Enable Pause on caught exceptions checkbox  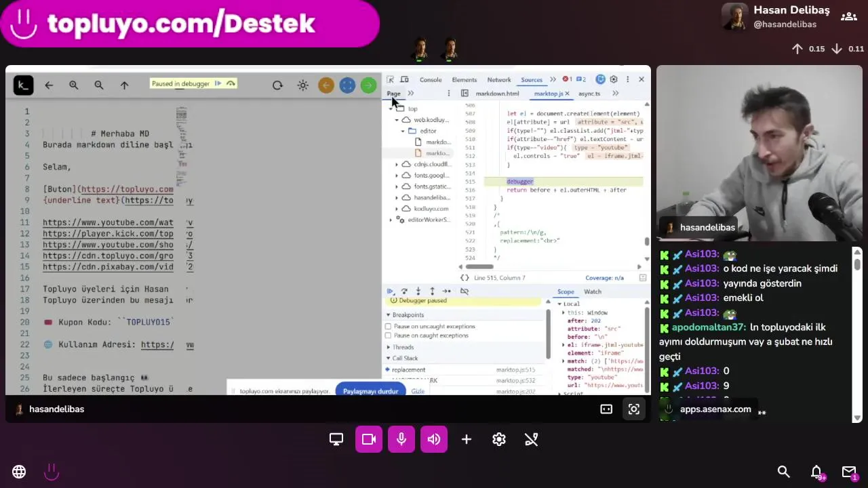click(389, 335)
